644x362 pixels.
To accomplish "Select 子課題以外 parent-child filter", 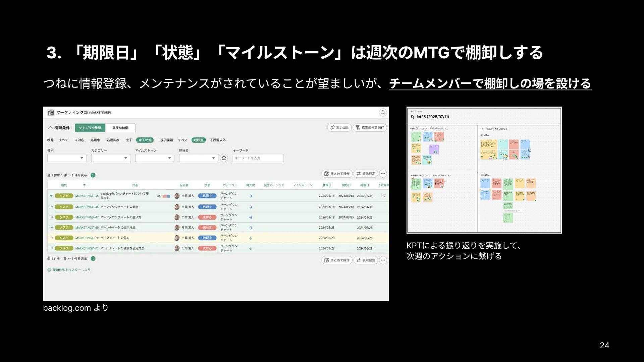I will 218,140.
